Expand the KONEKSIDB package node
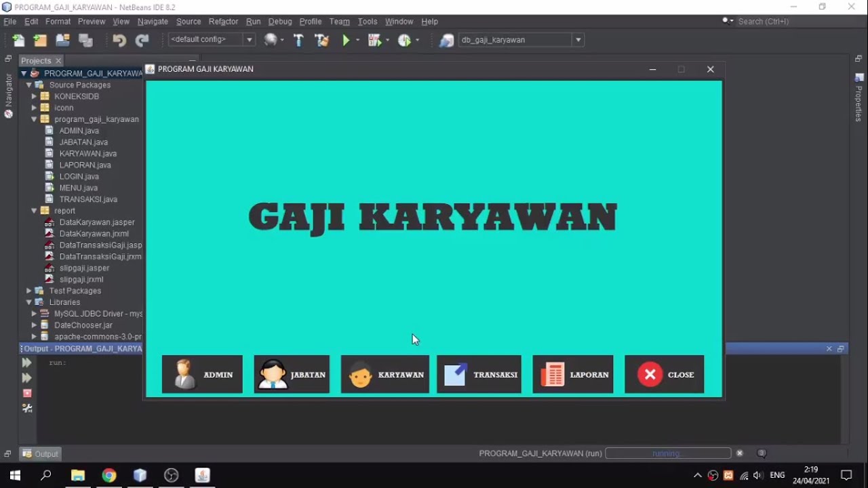 click(34, 96)
